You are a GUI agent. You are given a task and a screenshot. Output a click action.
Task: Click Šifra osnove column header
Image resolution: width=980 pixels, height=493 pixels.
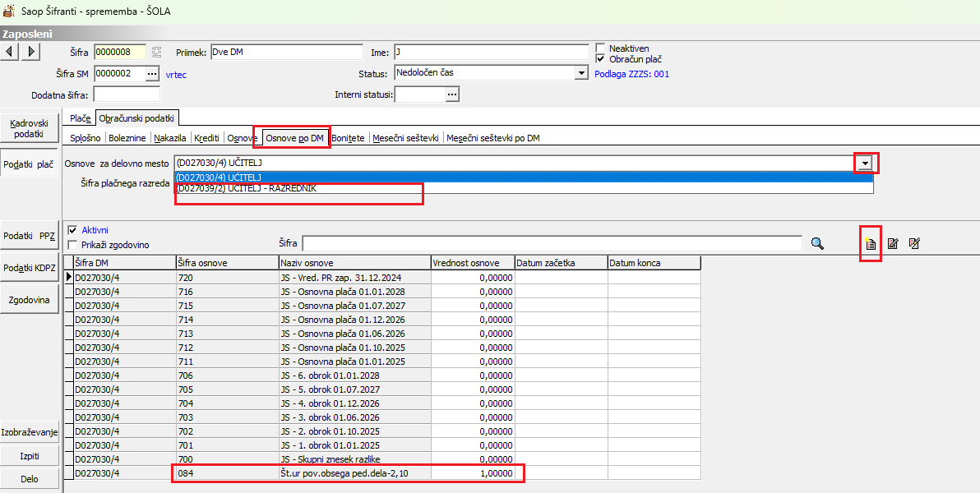(227, 263)
